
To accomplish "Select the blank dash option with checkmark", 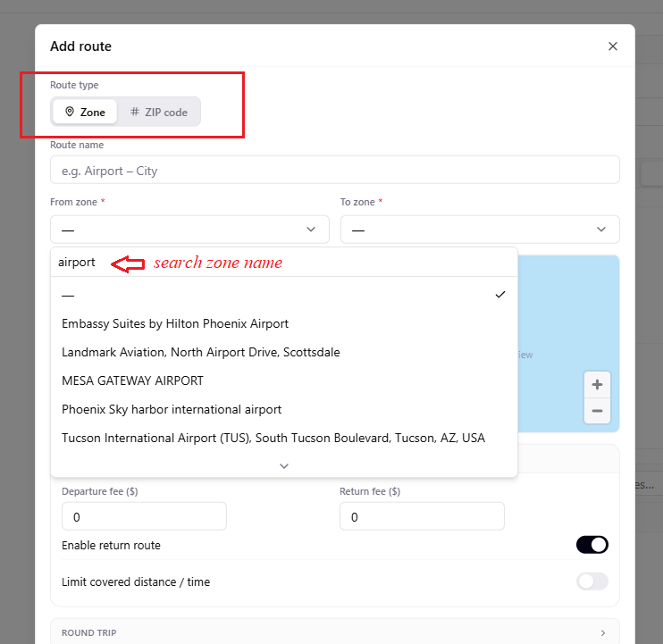I will pyautogui.click(x=284, y=295).
